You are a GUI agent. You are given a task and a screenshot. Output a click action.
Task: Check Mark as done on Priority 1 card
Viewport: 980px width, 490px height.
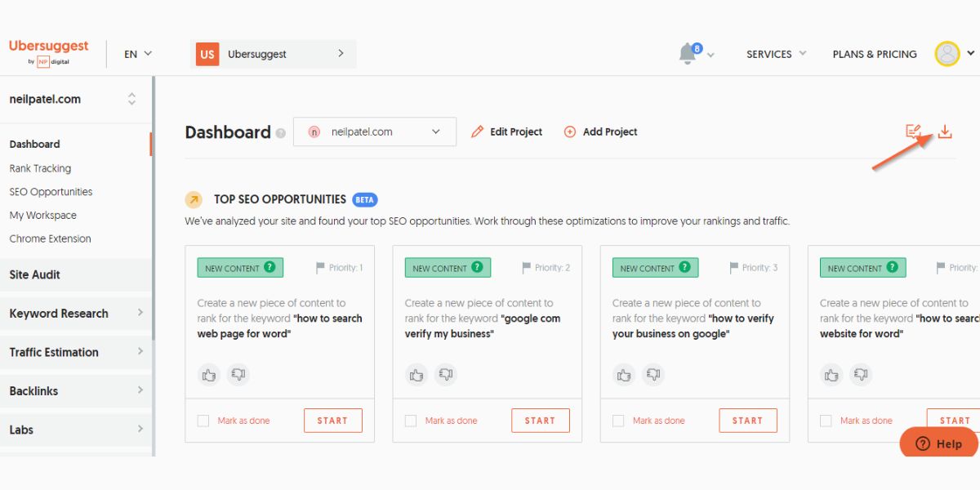pyautogui.click(x=203, y=421)
